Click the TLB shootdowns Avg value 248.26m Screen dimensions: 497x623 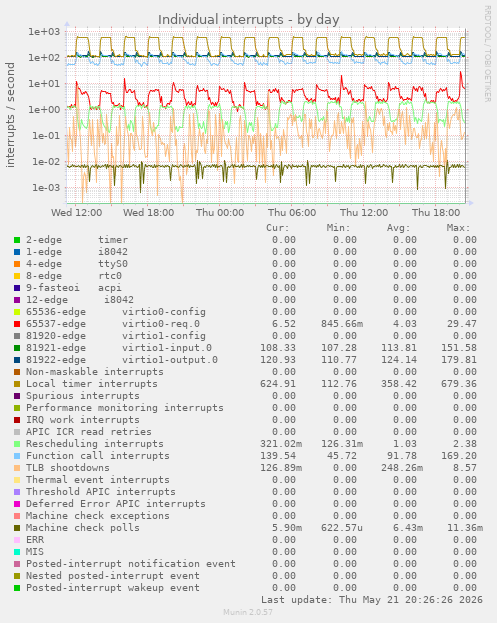tap(402, 468)
